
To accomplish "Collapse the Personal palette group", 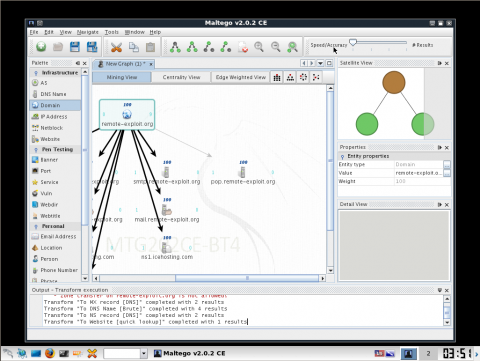I will (x=36, y=226).
